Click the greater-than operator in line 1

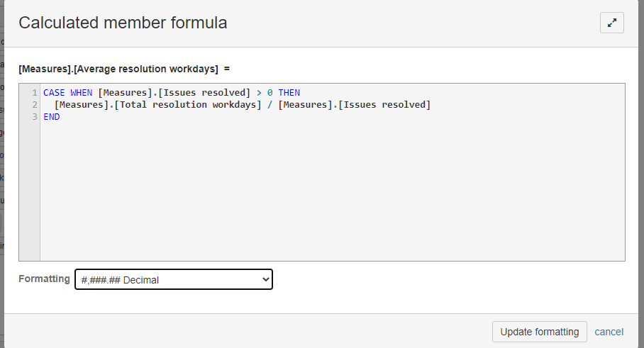coord(259,93)
